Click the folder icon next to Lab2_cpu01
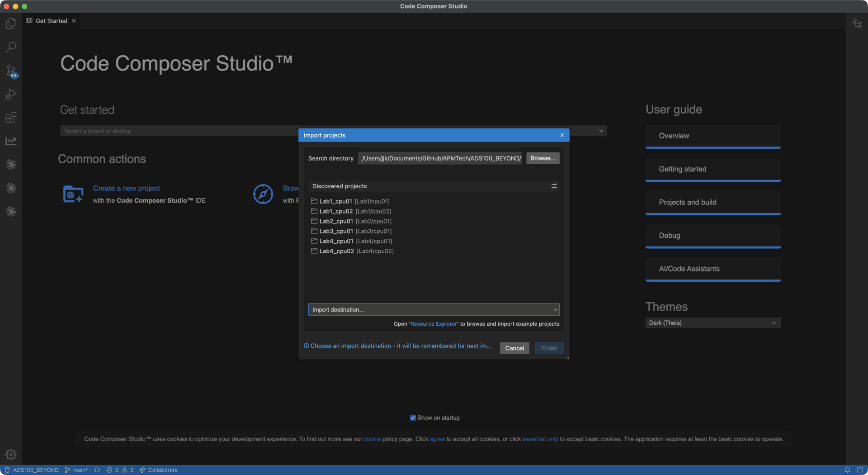 tap(314, 221)
